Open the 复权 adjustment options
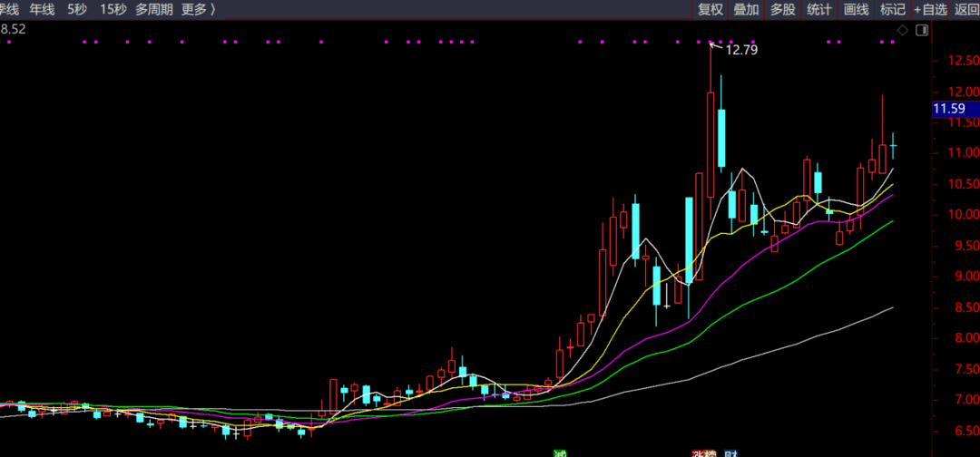The image size is (980, 457). point(710,9)
